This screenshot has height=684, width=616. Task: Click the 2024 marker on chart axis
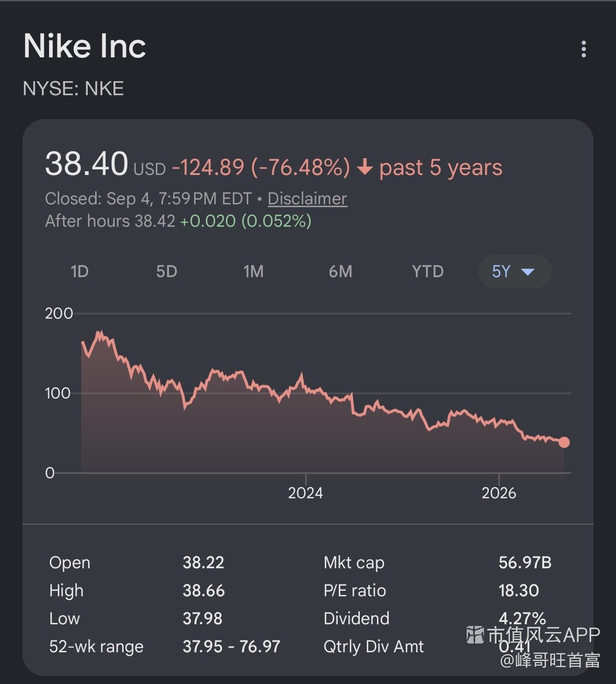coord(305,493)
